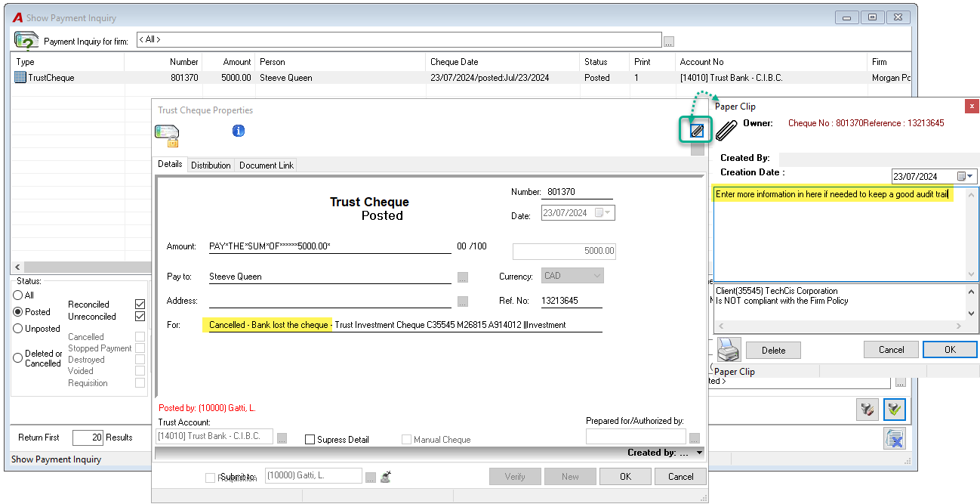Expand the Created by arrow

coord(699,453)
